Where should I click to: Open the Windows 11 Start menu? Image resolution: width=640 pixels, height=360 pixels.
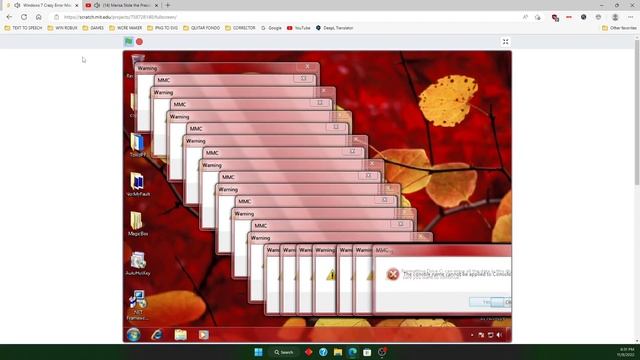click(x=258, y=352)
